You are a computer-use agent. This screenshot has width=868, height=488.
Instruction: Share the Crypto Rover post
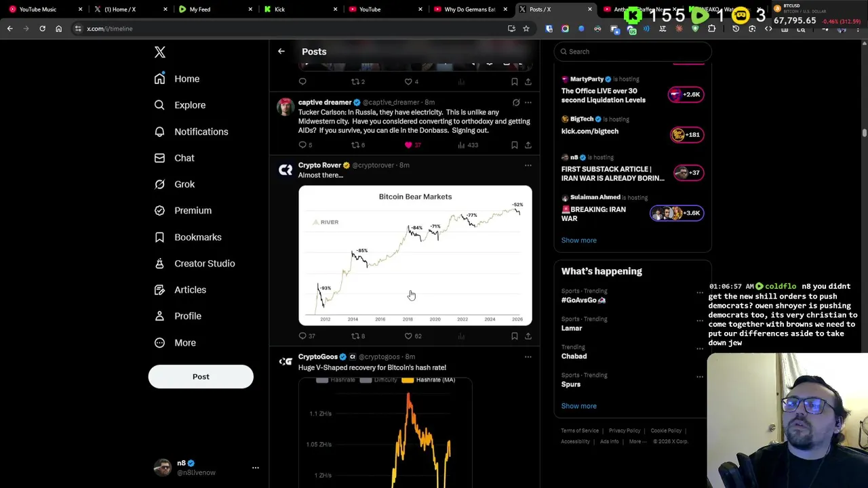pyautogui.click(x=528, y=335)
